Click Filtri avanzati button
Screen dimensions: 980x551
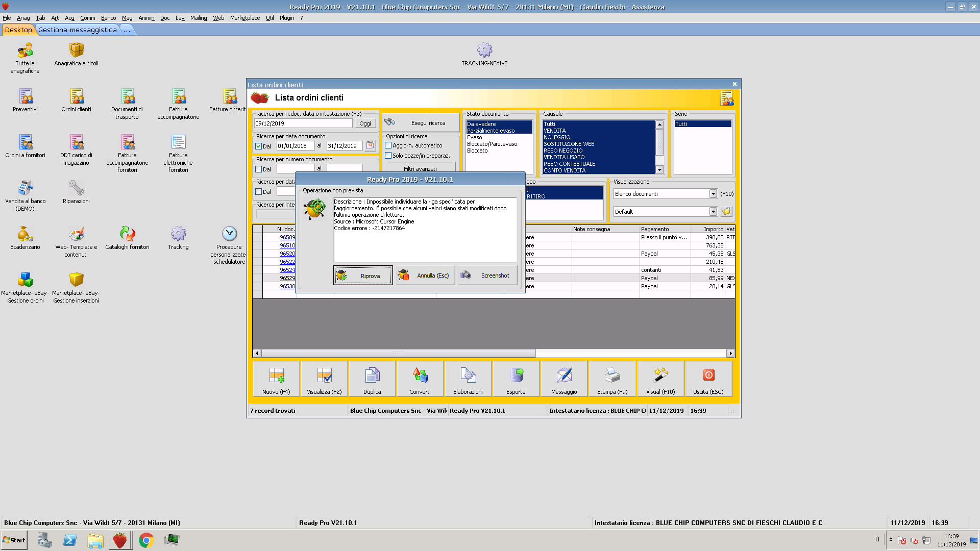point(420,168)
